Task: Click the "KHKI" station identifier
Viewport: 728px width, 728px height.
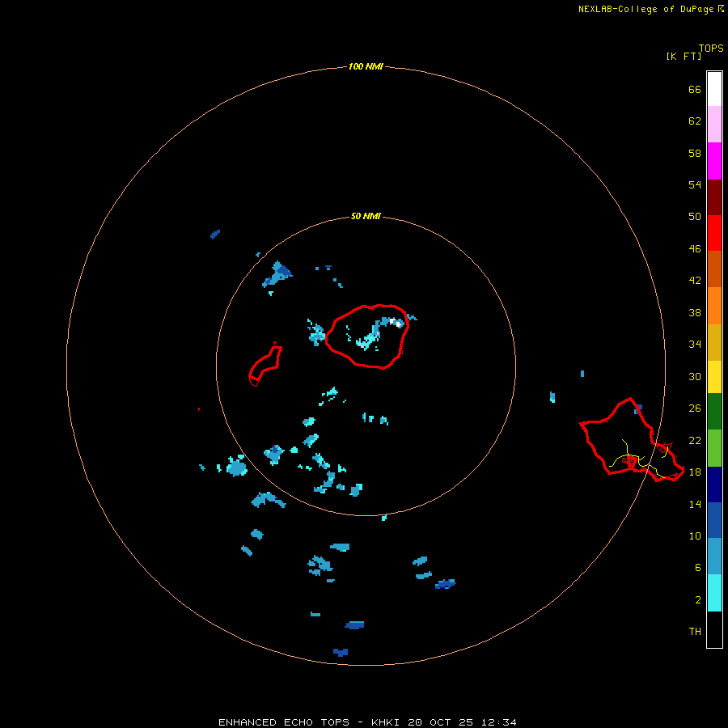Action: (385, 722)
